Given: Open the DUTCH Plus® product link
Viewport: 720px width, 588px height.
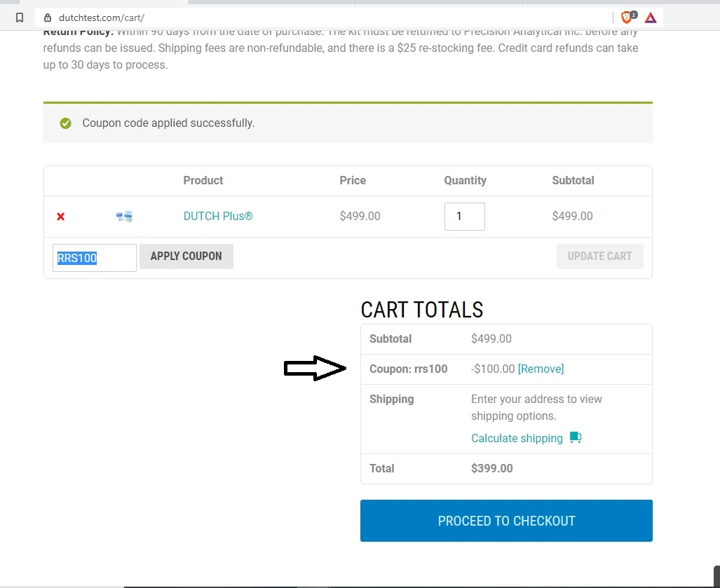Looking at the screenshot, I should tap(218, 216).
